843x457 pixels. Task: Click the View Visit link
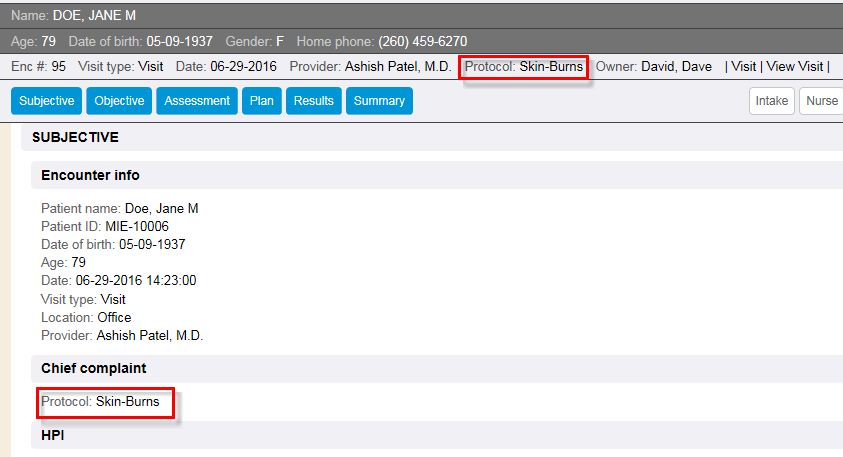pos(794,67)
